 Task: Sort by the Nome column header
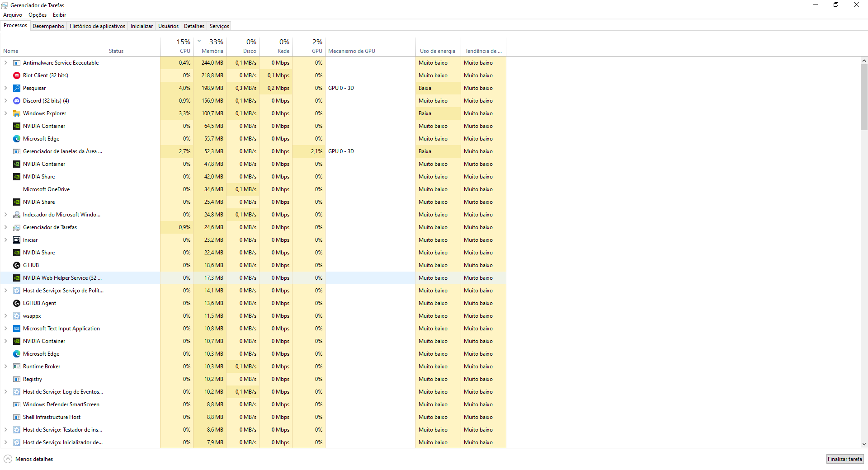tap(53, 46)
